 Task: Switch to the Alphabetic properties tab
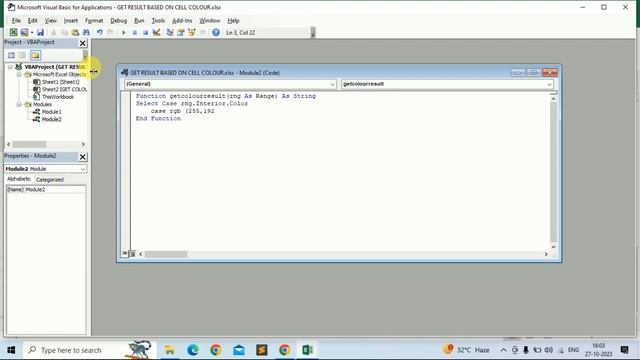(19, 179)
